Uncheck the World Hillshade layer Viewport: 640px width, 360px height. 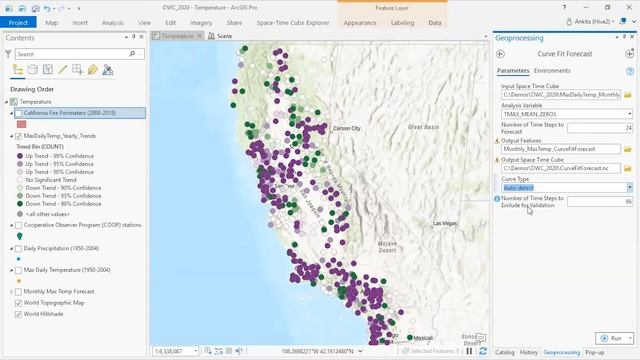click(x=18, y=314)
